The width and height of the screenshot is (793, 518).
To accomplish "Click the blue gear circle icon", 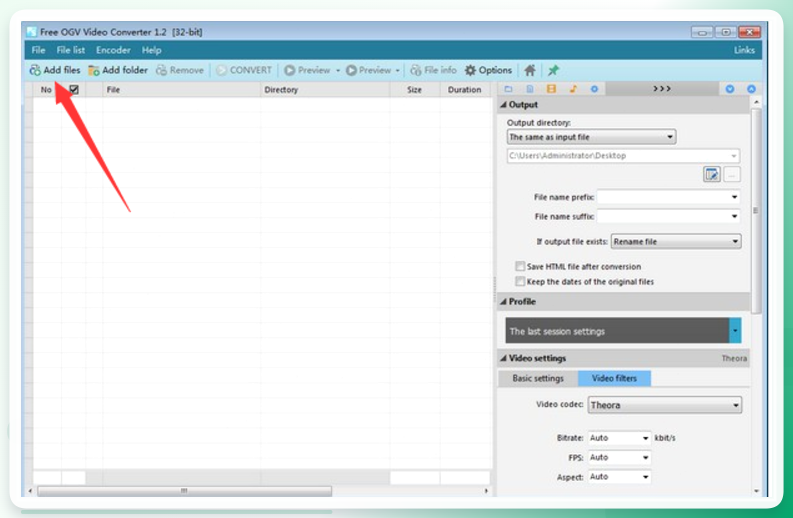I will tap(594, 89).
